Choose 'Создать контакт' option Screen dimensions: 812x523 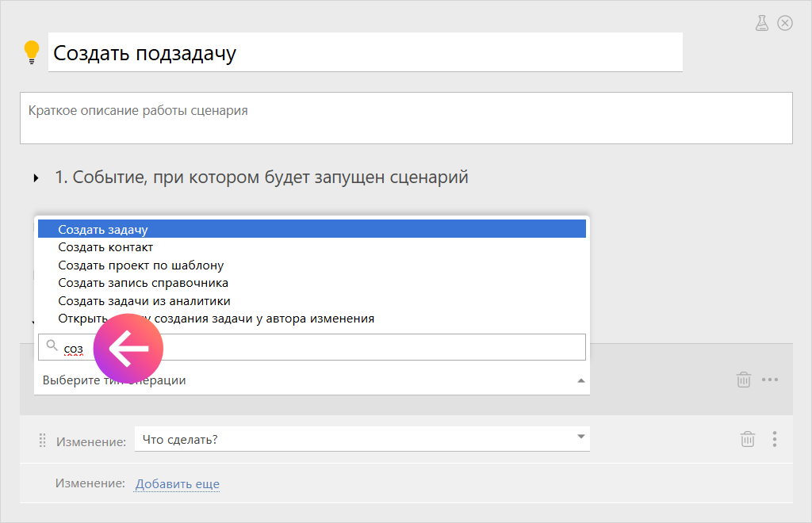tap(105, 247)
